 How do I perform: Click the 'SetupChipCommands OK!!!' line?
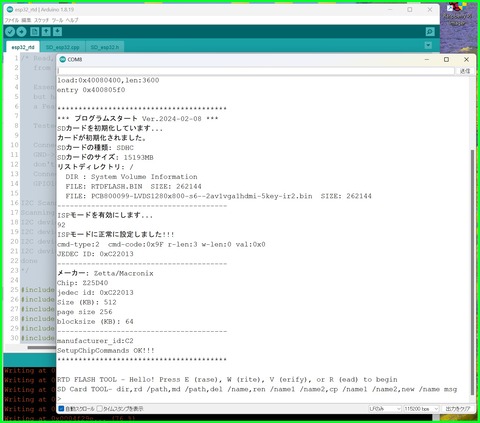point(106,351)
